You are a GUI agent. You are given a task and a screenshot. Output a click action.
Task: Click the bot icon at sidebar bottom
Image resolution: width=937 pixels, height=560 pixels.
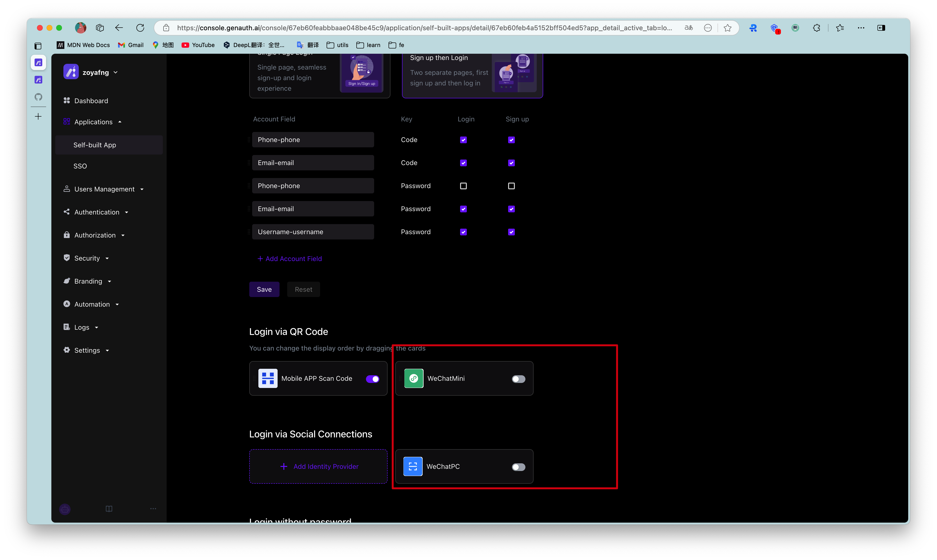coord(65,509)
